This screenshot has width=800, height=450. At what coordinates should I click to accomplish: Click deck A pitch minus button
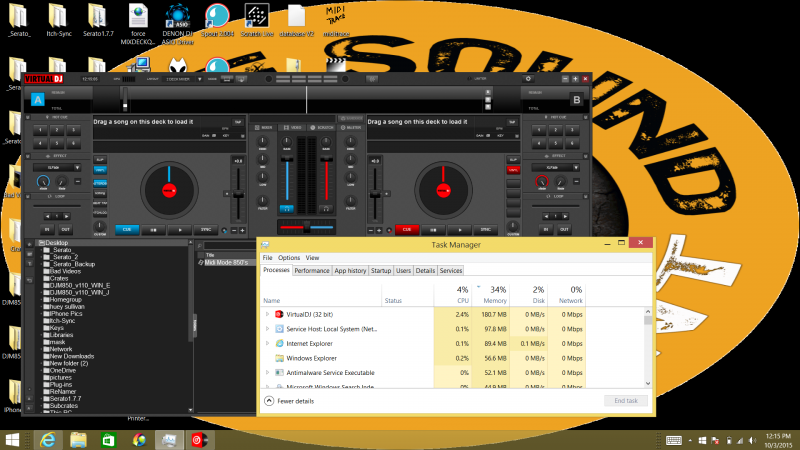pos(234,231)
